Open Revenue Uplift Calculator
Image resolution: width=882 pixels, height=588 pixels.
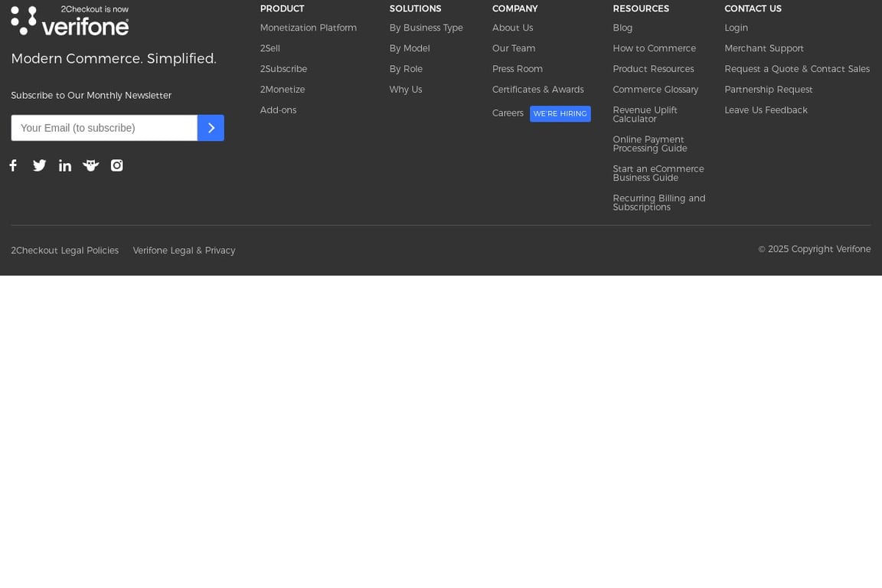tap(645, 114)
